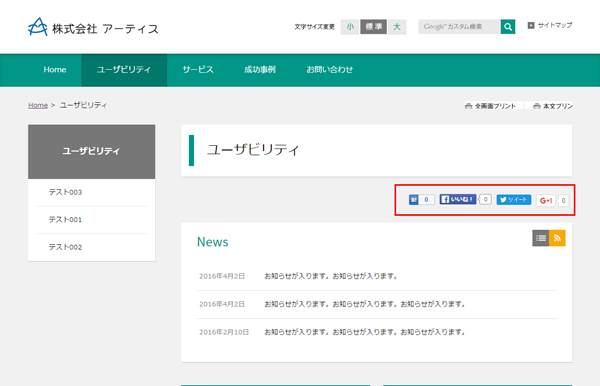Open the 成功事例 navigation item
The height and width of the screenshot is (386, 600).
point(260,70)
